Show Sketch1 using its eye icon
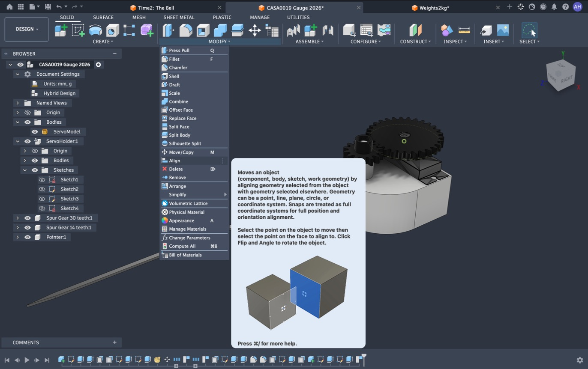Screen dimensions: 588x369 tap(42, 180)
